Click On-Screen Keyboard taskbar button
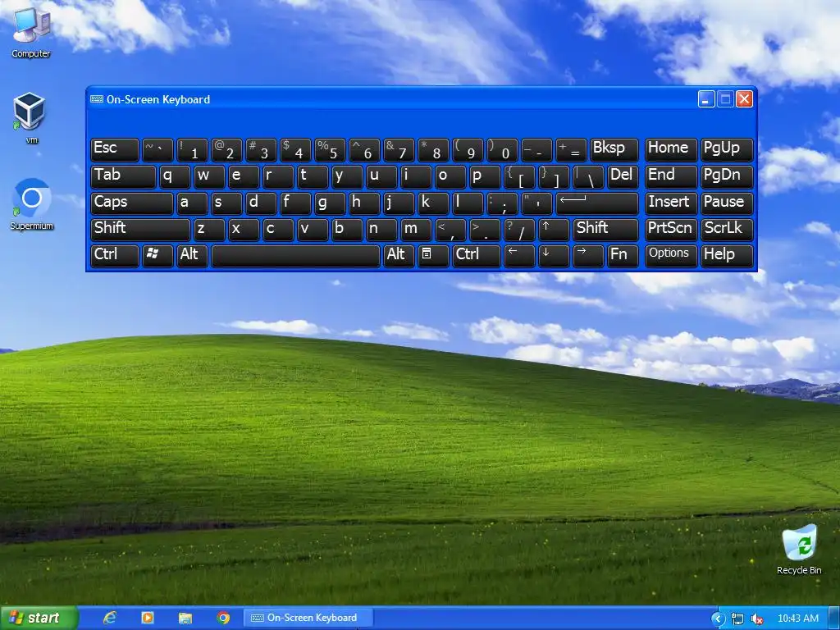This screenshot has width=840, height=630. [308, 618]
